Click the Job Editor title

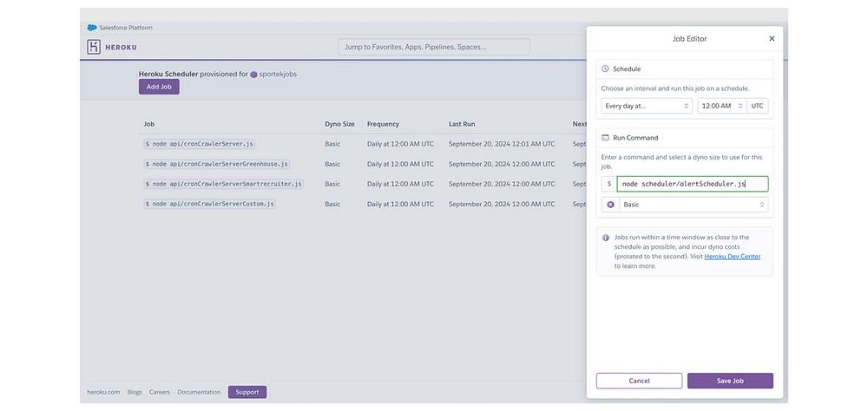689,39
